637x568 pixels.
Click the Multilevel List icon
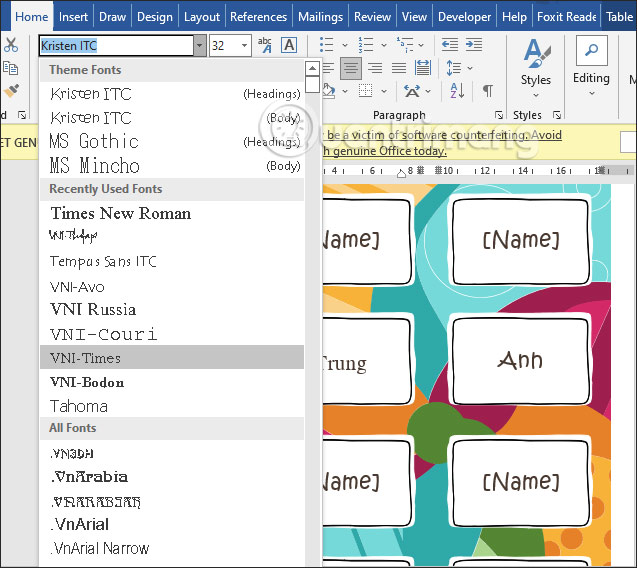coord(405,45)
